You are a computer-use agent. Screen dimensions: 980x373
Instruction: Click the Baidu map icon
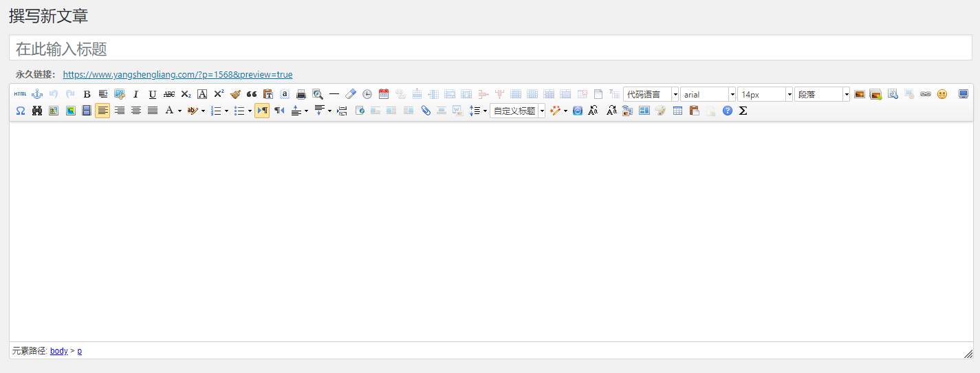click(x=54, y=111)
